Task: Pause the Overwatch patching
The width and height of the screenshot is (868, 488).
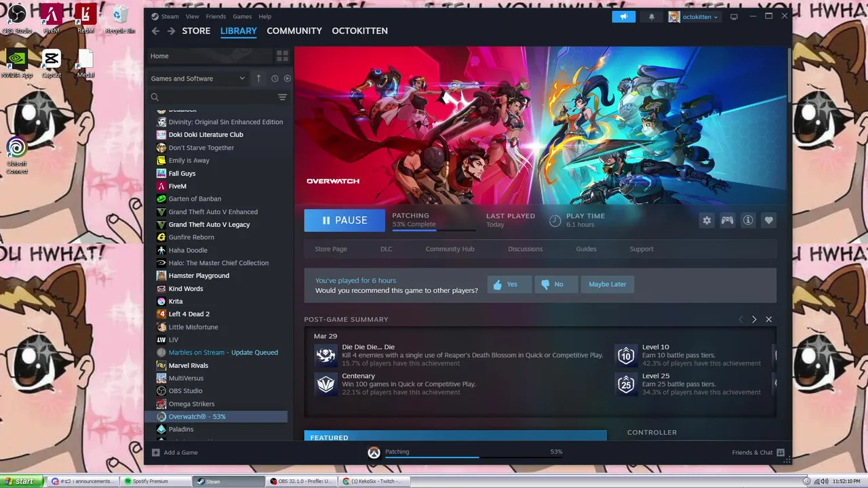Action: (x=344, y=220)
